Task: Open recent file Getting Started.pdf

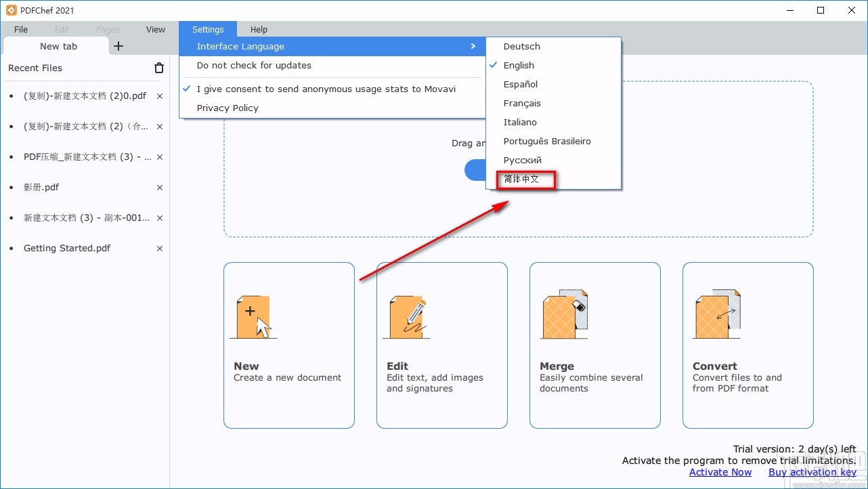Action: coord(67,249)
